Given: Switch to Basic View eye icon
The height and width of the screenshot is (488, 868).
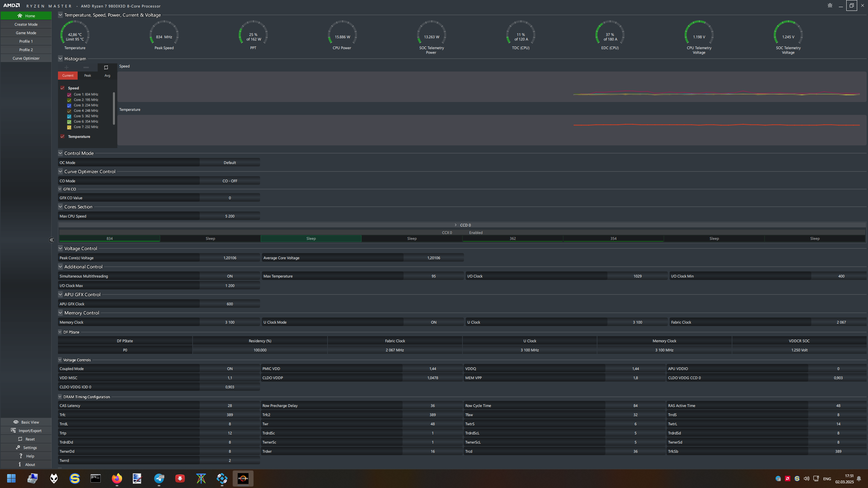Looking at the screenshot, I should click(x=16, y=422).
